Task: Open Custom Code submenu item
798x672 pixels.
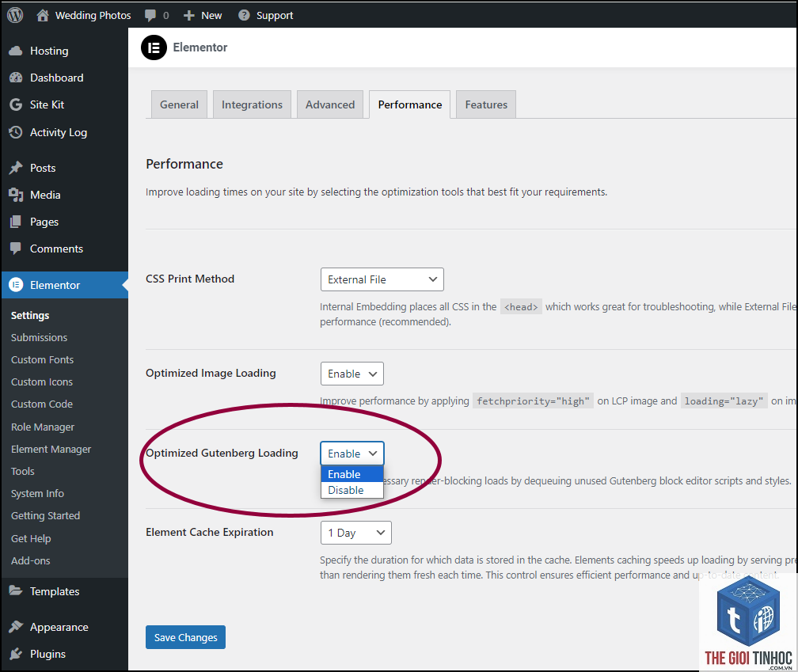Action: click(42, 404)
